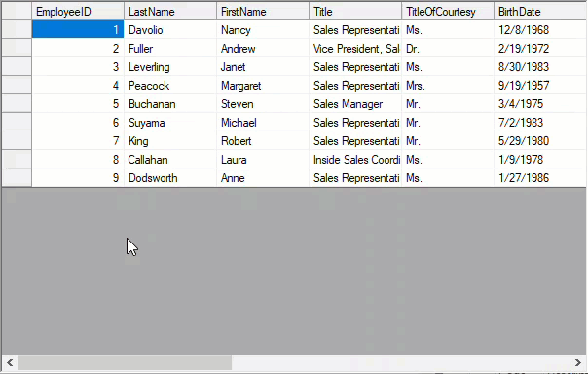The width and height of the screenshot is (588, 374).
Task: Select the Leverling last name cell
Action: [170, 67]
